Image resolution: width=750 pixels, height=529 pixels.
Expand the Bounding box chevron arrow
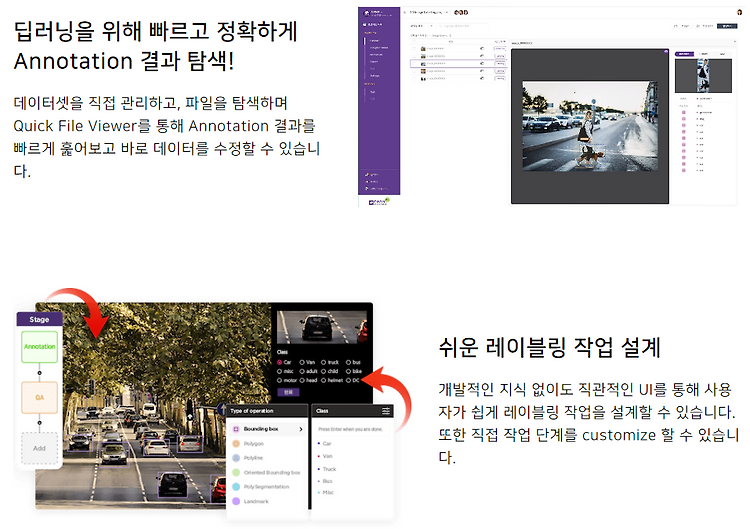[x=300, y=429]
